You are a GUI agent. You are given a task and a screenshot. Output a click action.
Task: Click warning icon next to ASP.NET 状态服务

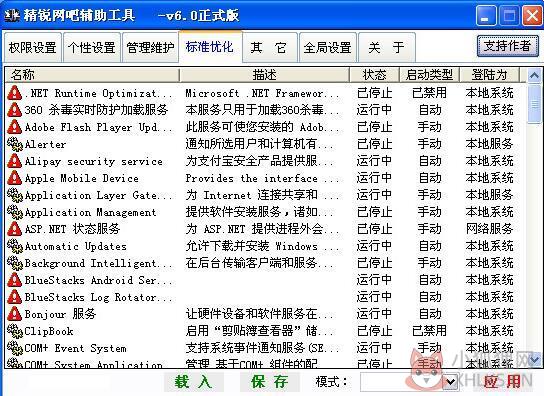point(15,229)
